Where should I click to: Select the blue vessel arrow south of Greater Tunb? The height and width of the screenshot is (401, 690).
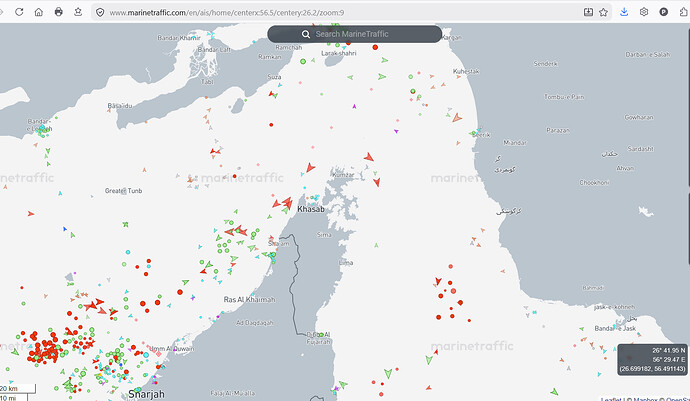click(x=65, y=229)
